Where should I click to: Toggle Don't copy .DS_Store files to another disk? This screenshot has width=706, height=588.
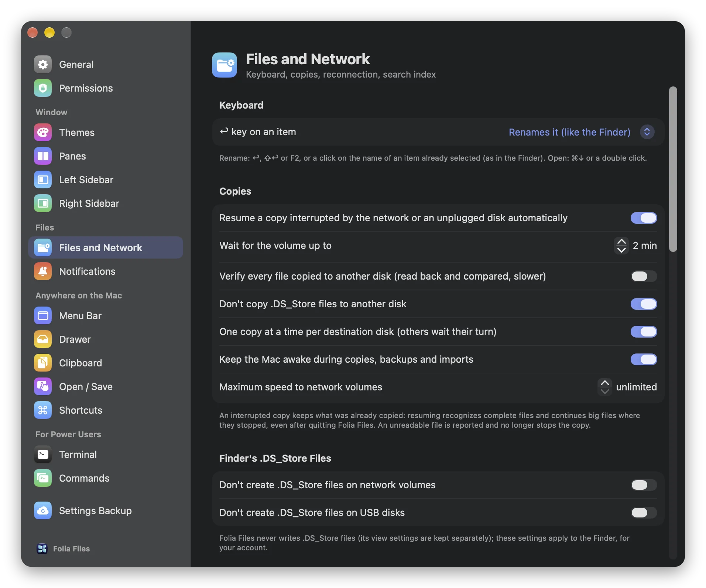[x=644, y=304]
